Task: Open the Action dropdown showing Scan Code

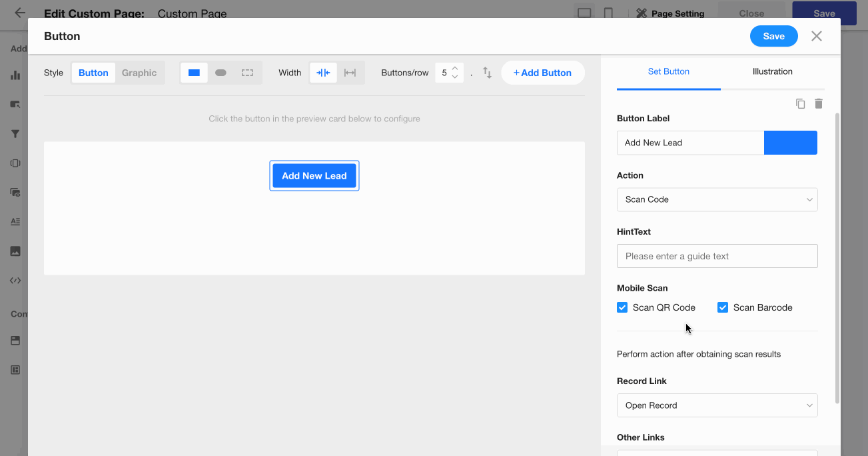Action: coord(717,199)
